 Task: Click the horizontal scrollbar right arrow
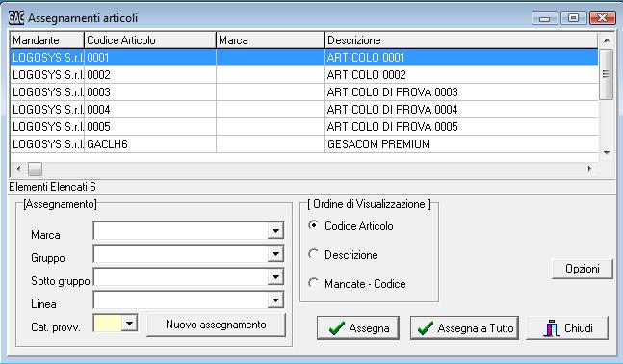coord(589,169)
